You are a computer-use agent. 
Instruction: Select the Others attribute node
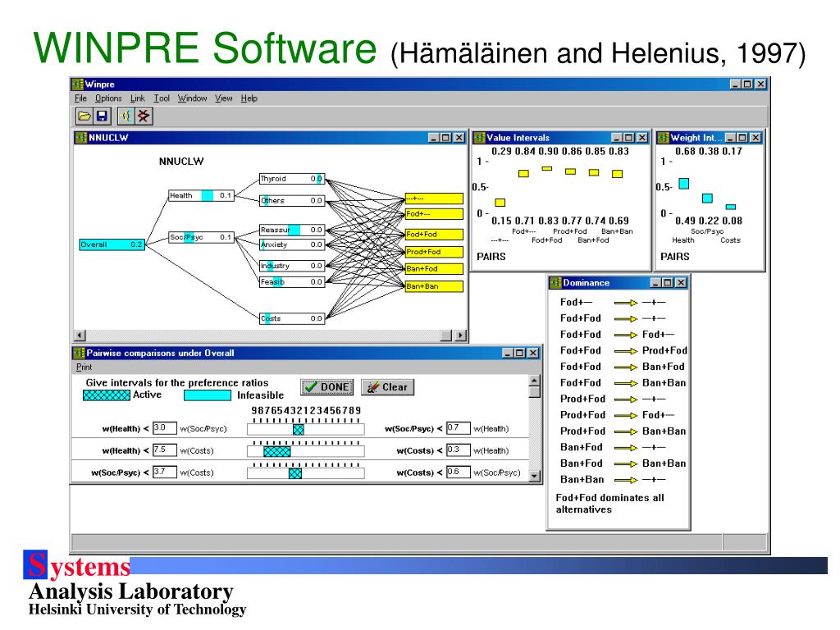(x=292, y=200)
